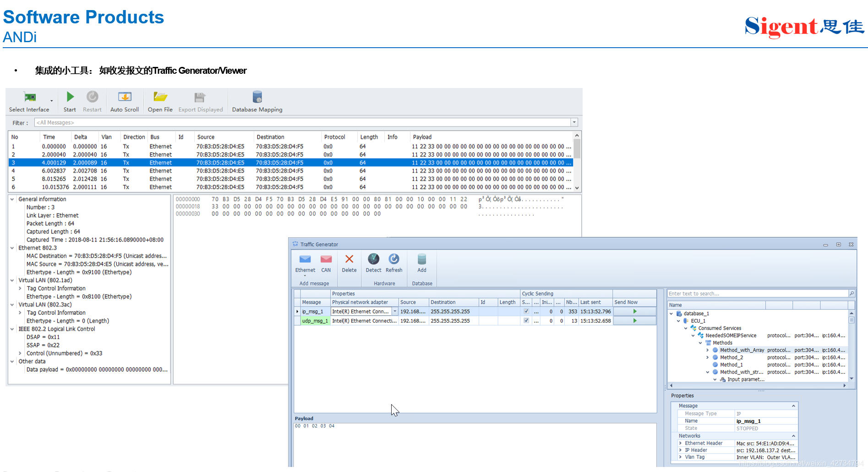Open the Select Interface dropdown arrow
Viewport: 868px width, 472px height.
tap(52, 100)
